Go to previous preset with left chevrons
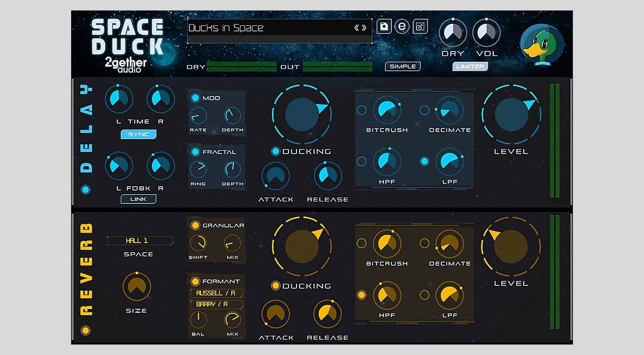Image resolution: width=644 pixels, height=355 pixels. (x=357, y=28)
